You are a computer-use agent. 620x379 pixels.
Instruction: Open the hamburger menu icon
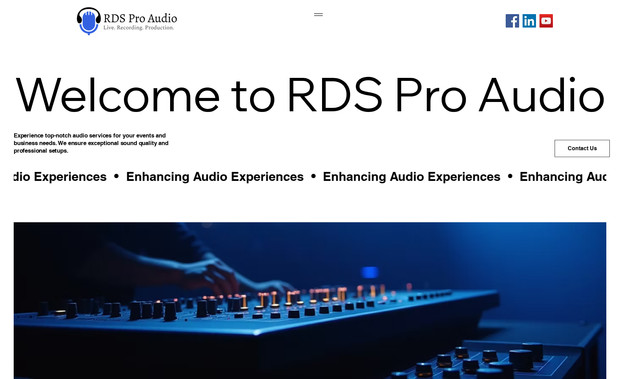tap(318, 15)
